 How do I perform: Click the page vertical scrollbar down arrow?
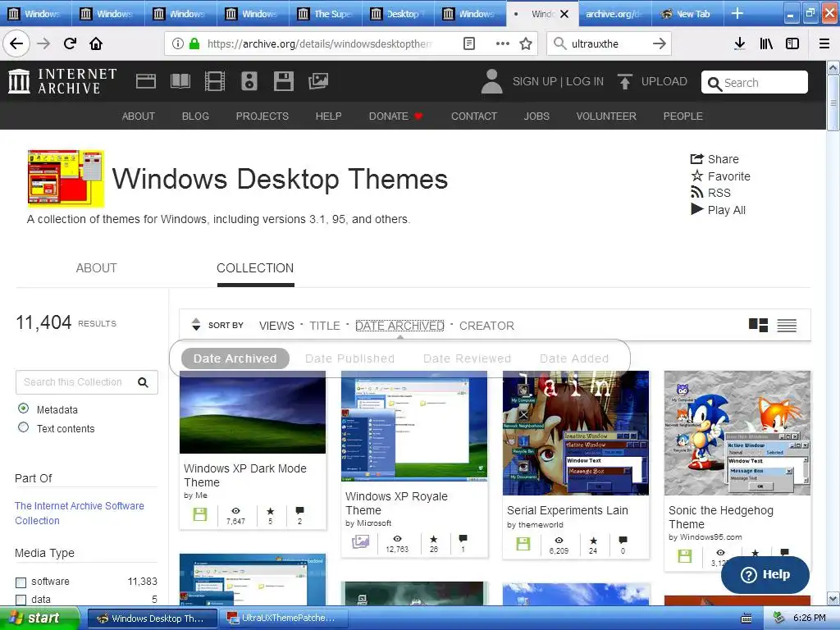coord(833,598)
